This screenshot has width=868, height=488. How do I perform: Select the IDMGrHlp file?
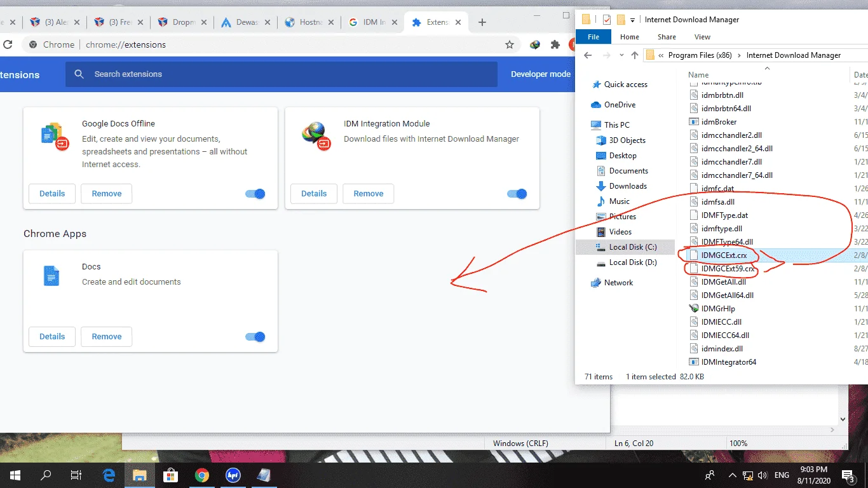(x=718, y=309)
